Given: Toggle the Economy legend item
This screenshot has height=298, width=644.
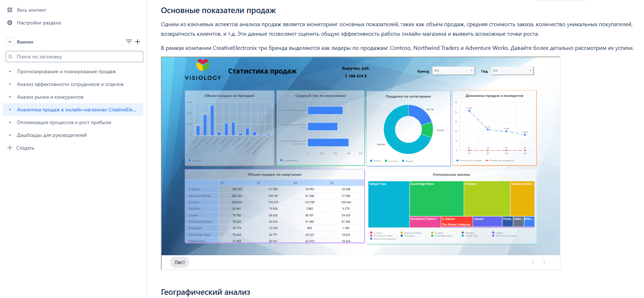Looking at the screenshot, I should [x=391, y=161].
